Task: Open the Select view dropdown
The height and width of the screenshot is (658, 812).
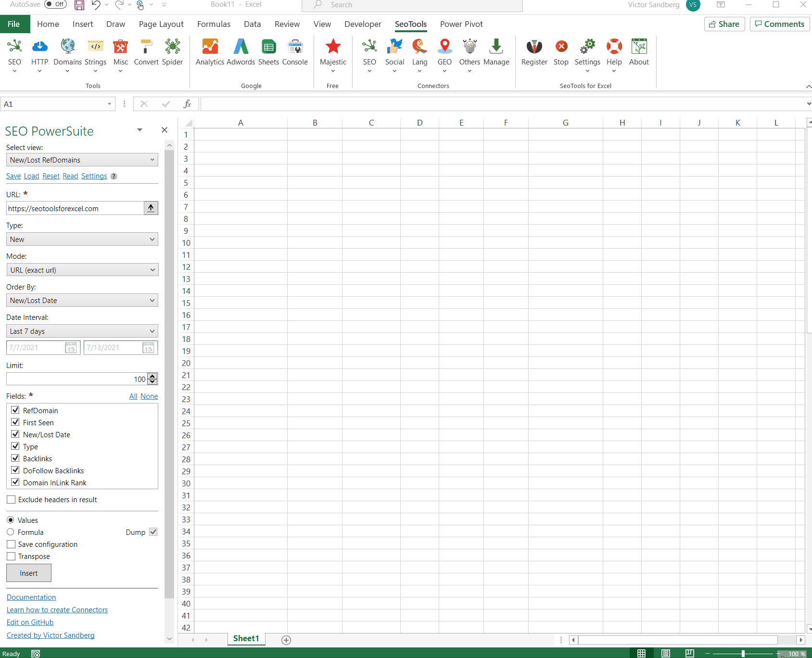Action: pos(82,160)
